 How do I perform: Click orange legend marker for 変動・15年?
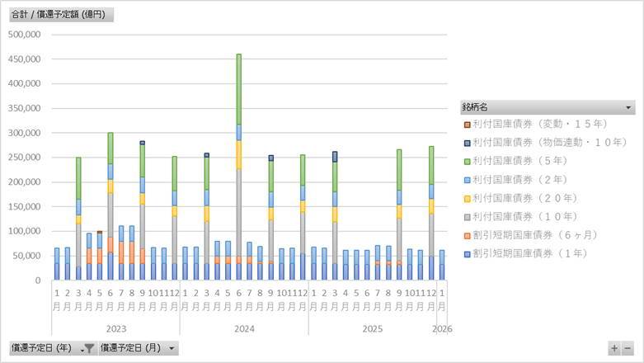467,125
